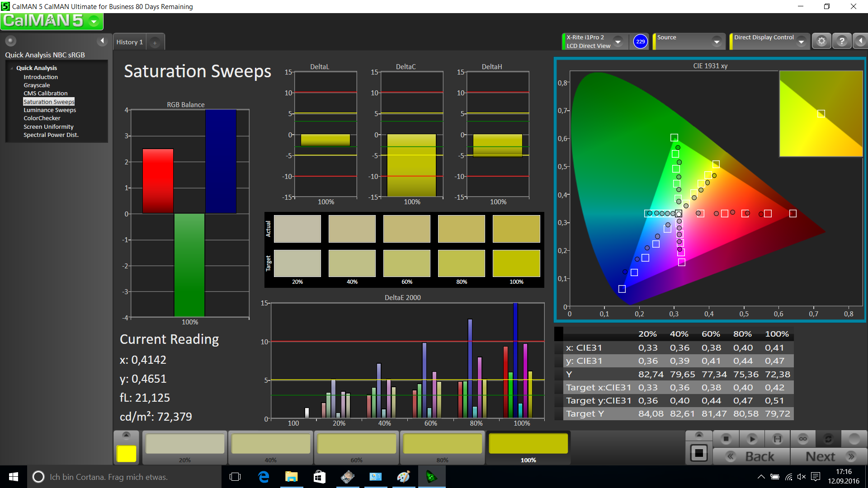Collapse the left workflow sidebar arrow
This screenshot has width=868, height=488.
pyautogui.click(x=102, y=41)
